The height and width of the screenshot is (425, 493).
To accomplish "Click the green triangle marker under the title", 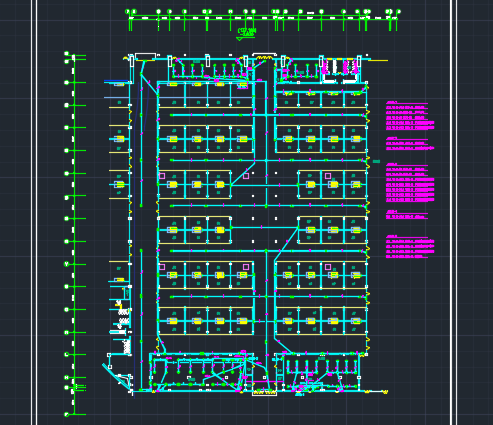I will (x=240, y=39).
